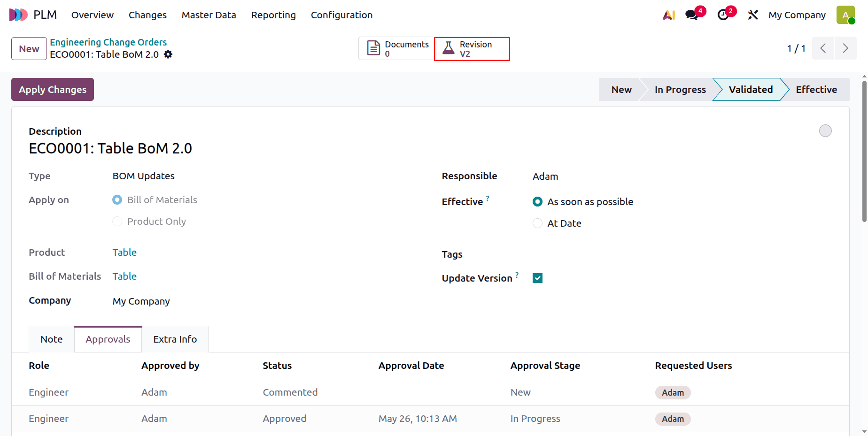868x436 pixels.
Task: Open the Revision V2 smart button
Action: click(472, 49)
